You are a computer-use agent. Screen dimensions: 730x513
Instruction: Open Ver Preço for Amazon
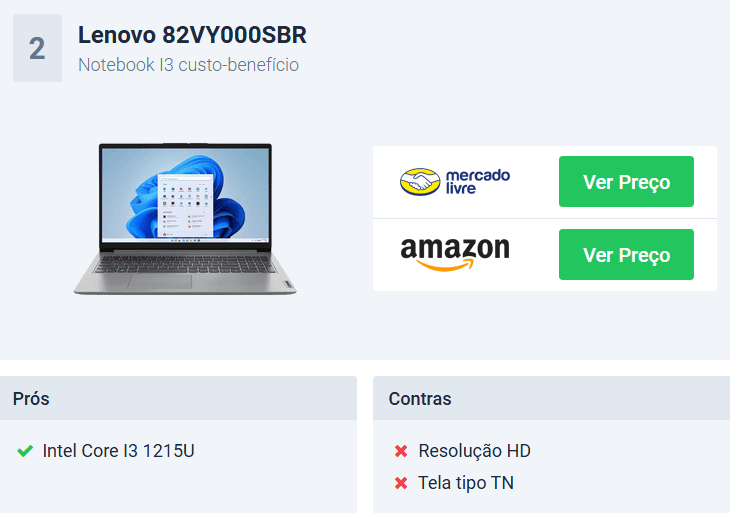point(626,255)
